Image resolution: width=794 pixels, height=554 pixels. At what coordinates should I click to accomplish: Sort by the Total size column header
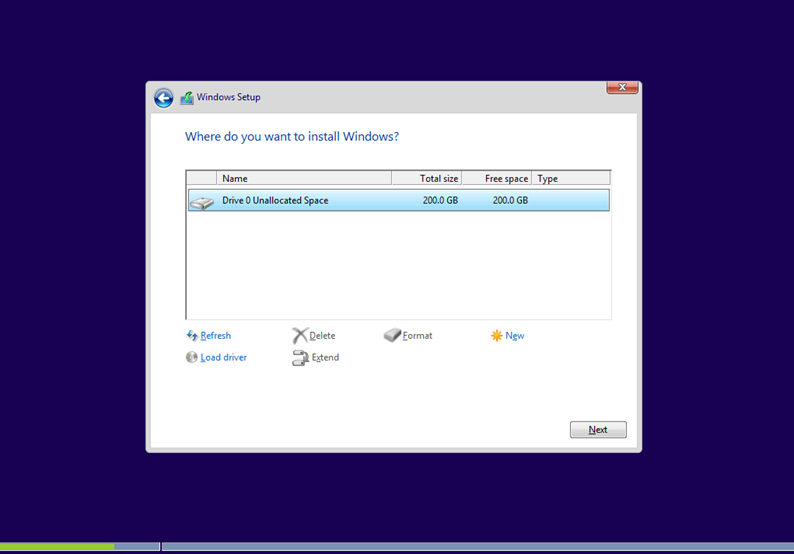pos(427,178)
